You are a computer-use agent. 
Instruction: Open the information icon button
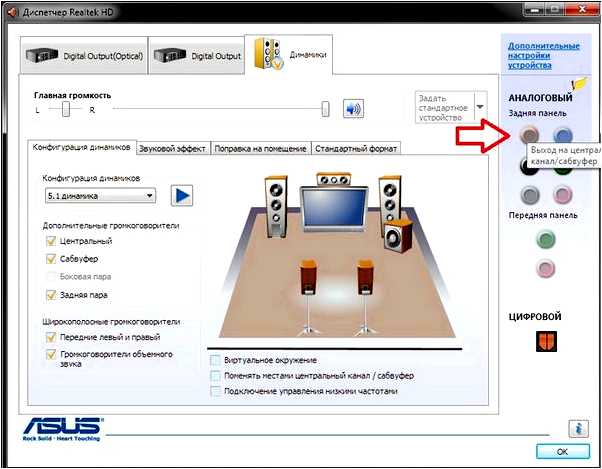tap(579, 428)
